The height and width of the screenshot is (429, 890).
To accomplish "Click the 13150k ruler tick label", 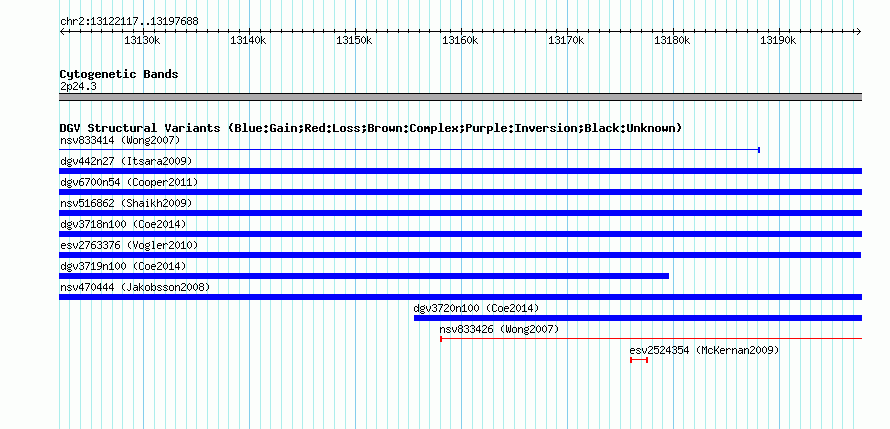I will pos(354,40).
